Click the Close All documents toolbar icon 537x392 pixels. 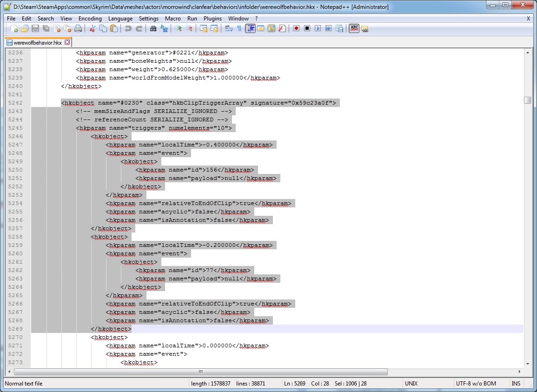67,29
